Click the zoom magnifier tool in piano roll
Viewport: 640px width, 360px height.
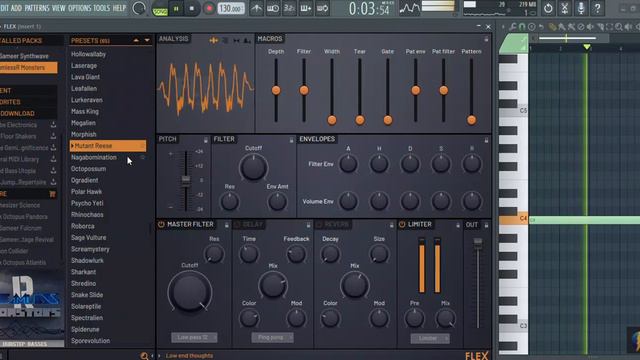(x=619, y=27)
